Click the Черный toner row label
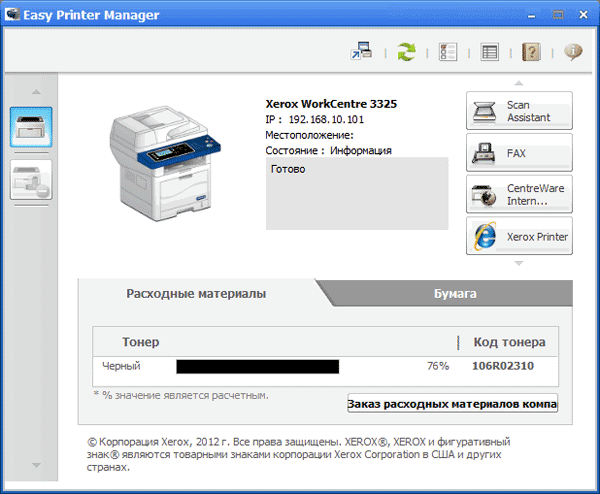This screenshot has height=494, width=600. point(121,366)
